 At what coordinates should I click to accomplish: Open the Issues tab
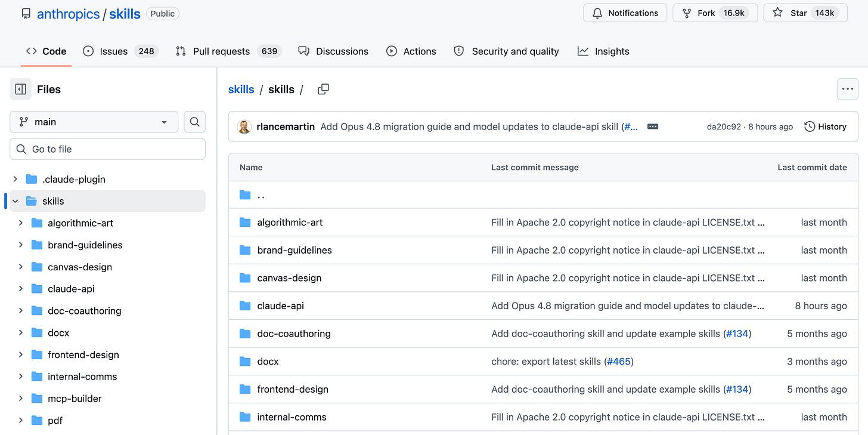(121, 51)
